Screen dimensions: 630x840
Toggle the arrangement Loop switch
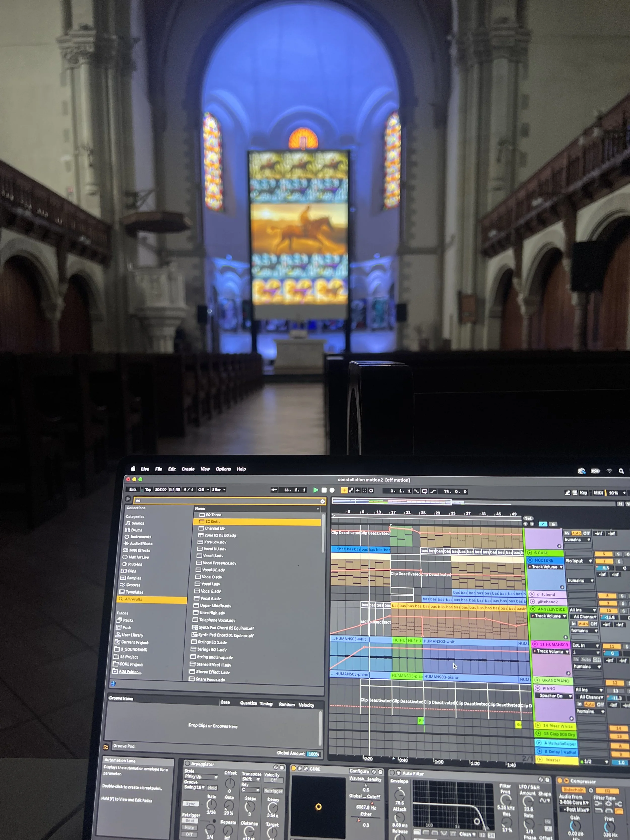point(425,491)
